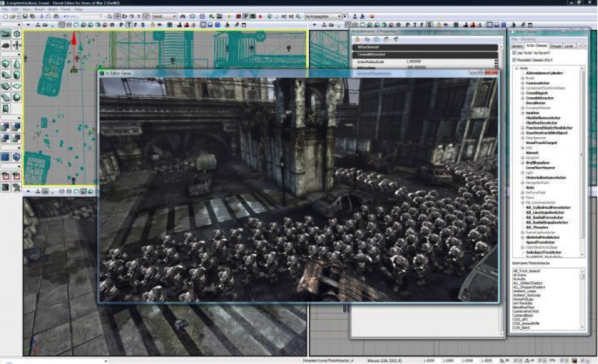Expand the Emitter tree node
The image size is (598, 364).
pyautogui.click(x=522, y=113)
